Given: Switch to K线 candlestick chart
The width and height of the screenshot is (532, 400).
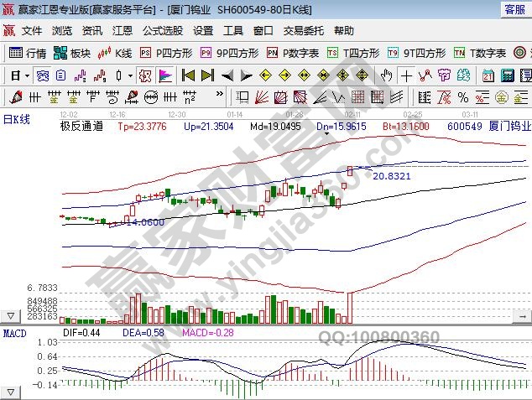Looking at the screenshot, I should pyautogui.click(x=115, y=53).
